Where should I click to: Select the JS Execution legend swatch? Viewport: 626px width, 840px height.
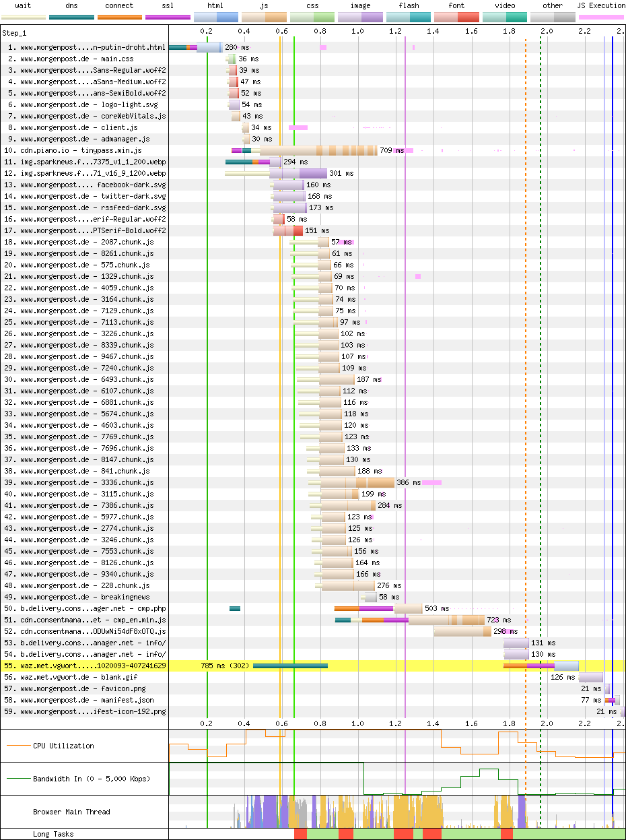tap(601, 16)
